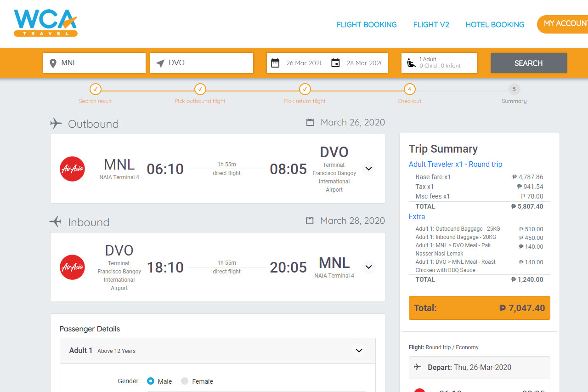The width and height of the screenshot is (588, 392).
Task: Select the Male gender radio button
Action: pos(151,381)
